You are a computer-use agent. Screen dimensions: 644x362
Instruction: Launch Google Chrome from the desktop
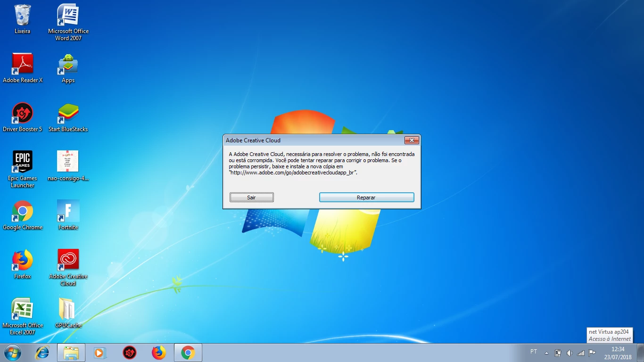pyautogui.click(x=22, y=215)
